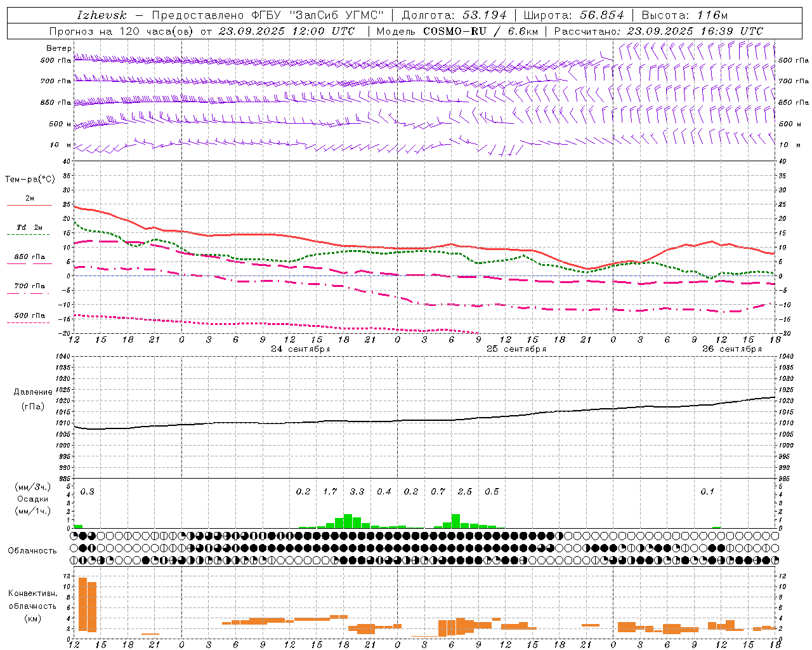Click the 'Td 2м' dew point legend entry

pos(30,227)
